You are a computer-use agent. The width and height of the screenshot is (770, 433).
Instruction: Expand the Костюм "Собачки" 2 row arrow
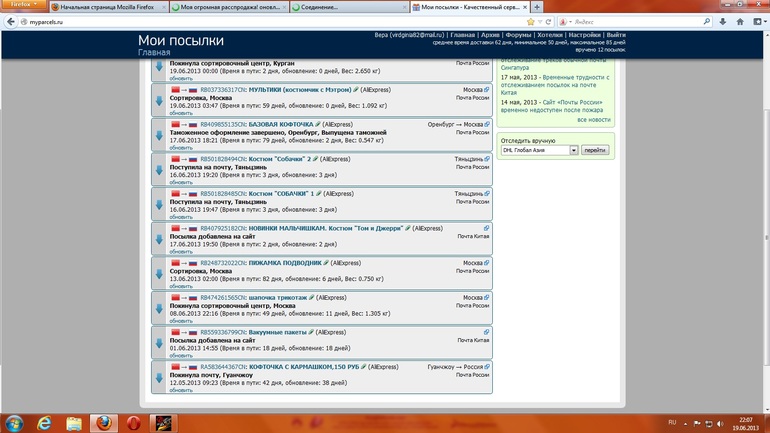click(159, 170)
